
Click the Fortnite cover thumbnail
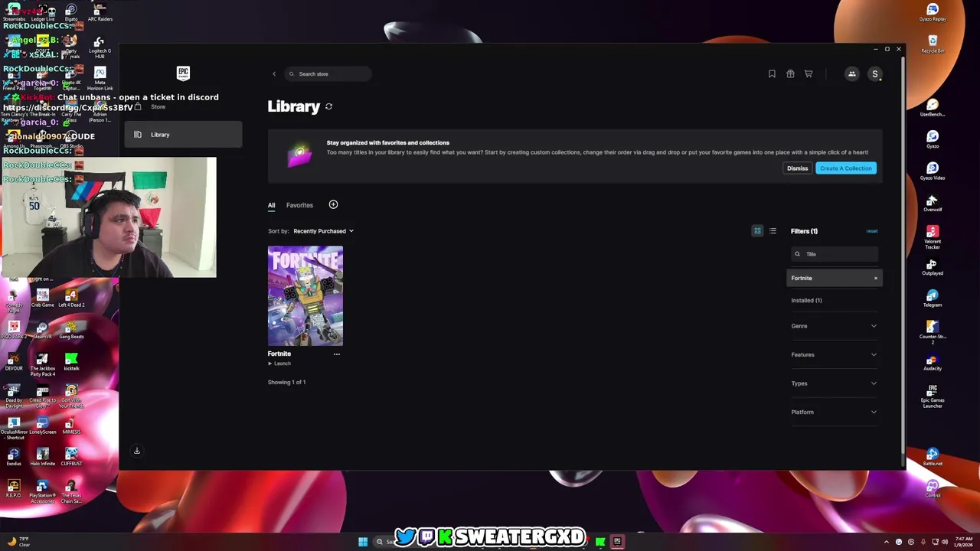(305, 295)
